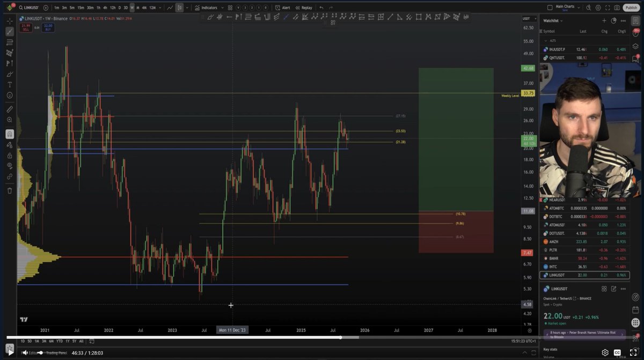Viewport: 644px width, 360px height.
Task: Select the 1m timeframe
Action: 56,8
